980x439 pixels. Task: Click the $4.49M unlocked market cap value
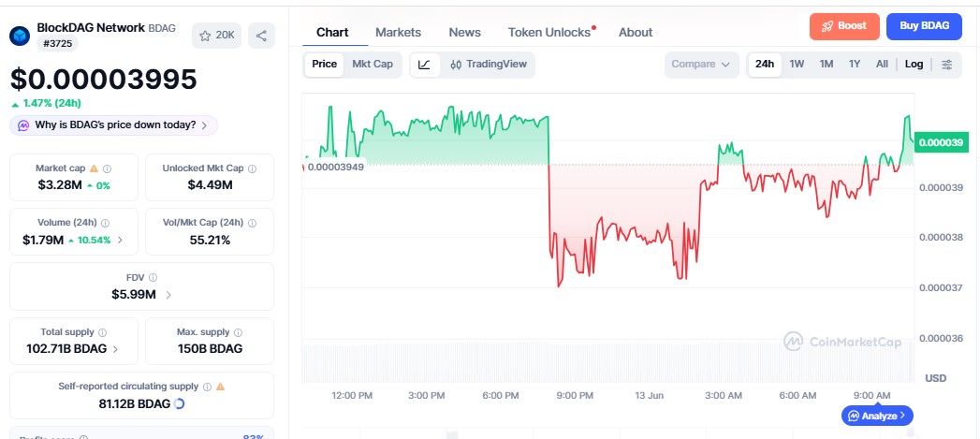210,185
